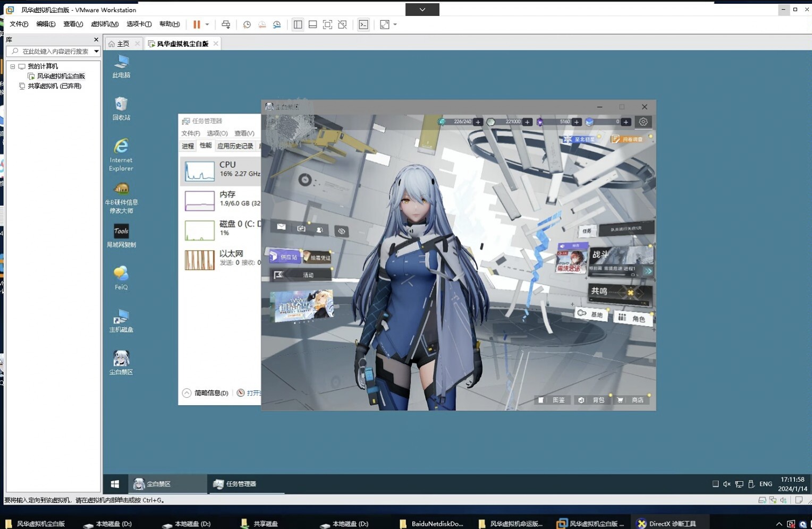812x529 pixels.
Task: Open the 商店 shop button
Action: coord(632,400)
